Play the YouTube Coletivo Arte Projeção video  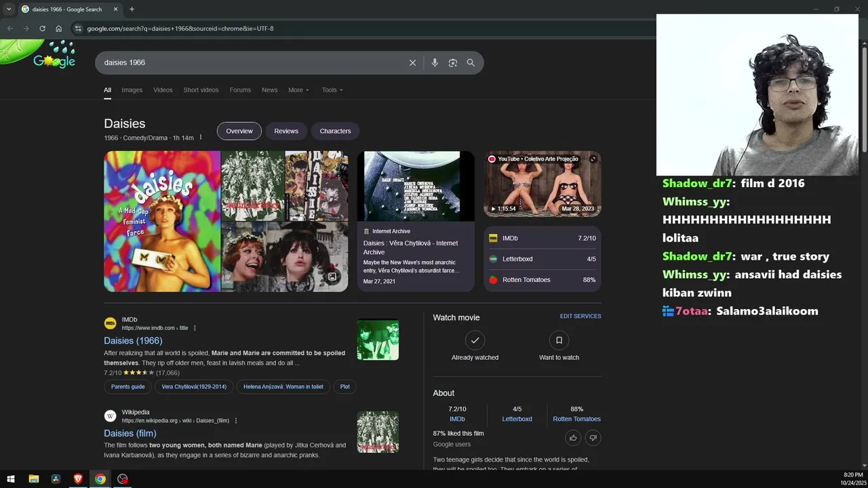tap(542, 184)
